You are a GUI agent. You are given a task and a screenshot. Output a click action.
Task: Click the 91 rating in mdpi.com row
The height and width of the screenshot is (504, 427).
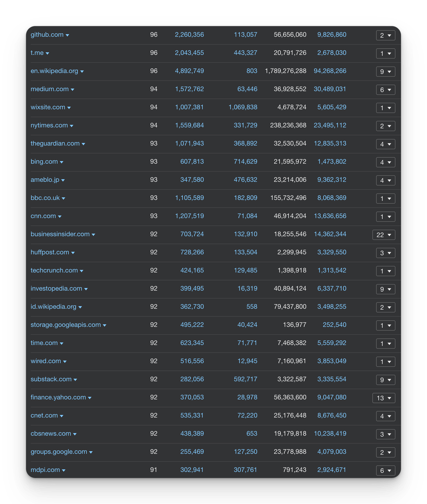click(x=154, y=470)
